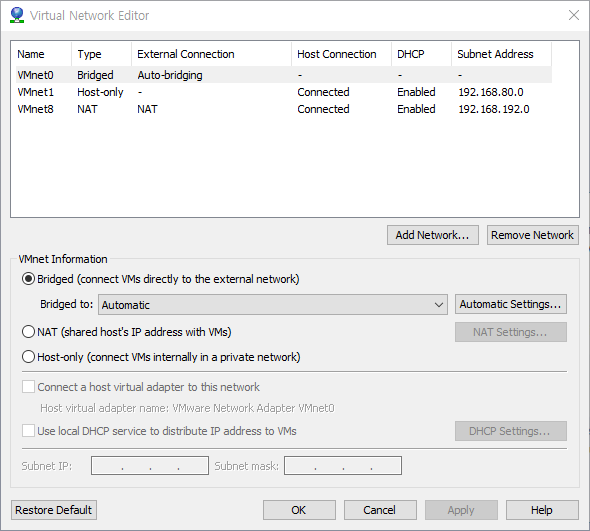Click Add Network button
The width and height of the screenshot is (590, 531).
433,235
